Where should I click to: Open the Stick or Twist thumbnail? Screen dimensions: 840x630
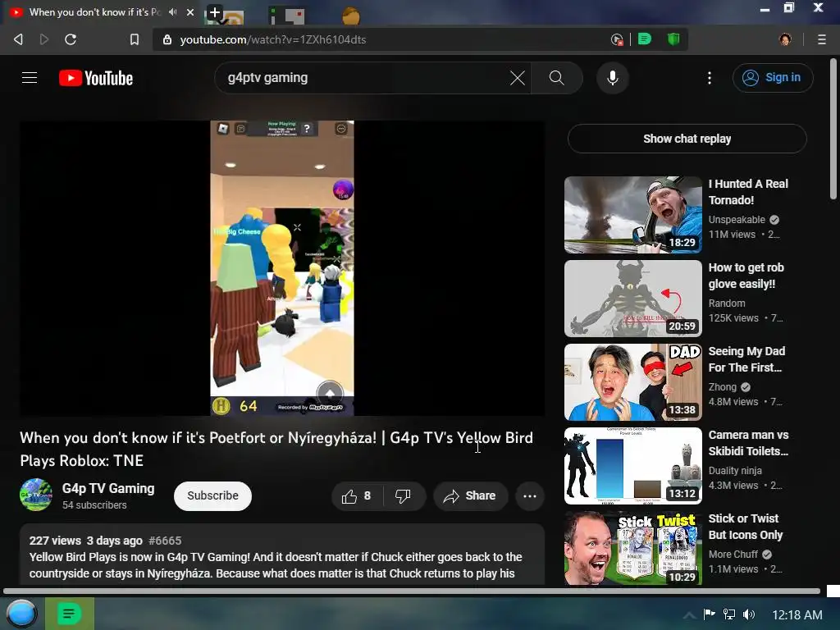(633, 548)
